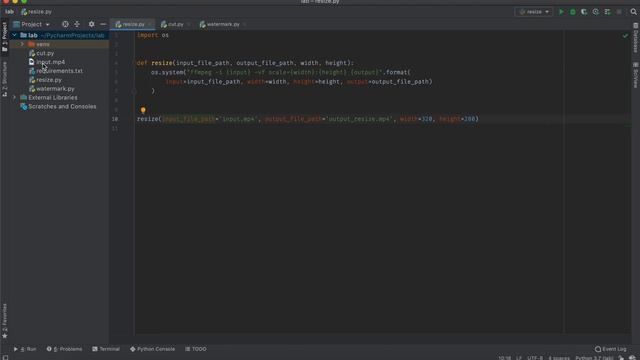Click line number 10 in the gutter
Image resolution: width=640 pixels, height=360 pixels.
[x=115, y=119]
